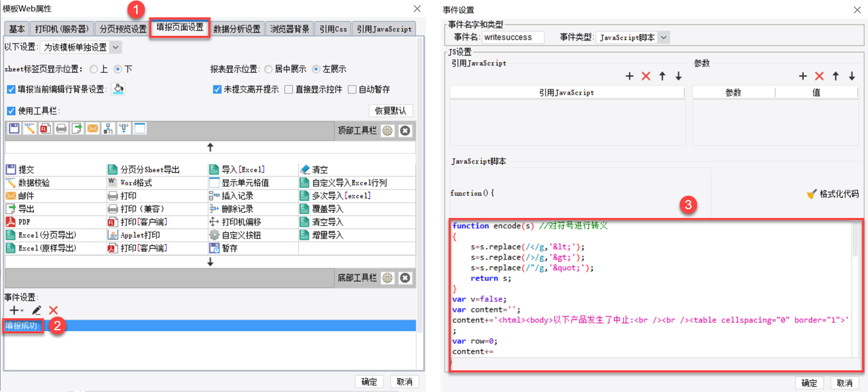Click the printer icon in top toolbar strip
The width and height of the screenshot is (868, 392).
tap(61, 128)
